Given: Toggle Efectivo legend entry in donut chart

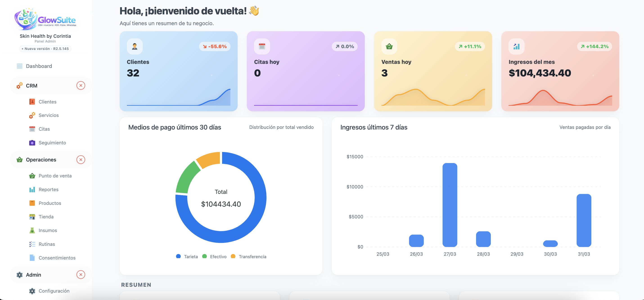Looking at the screenshot, I should coord(214,257).
